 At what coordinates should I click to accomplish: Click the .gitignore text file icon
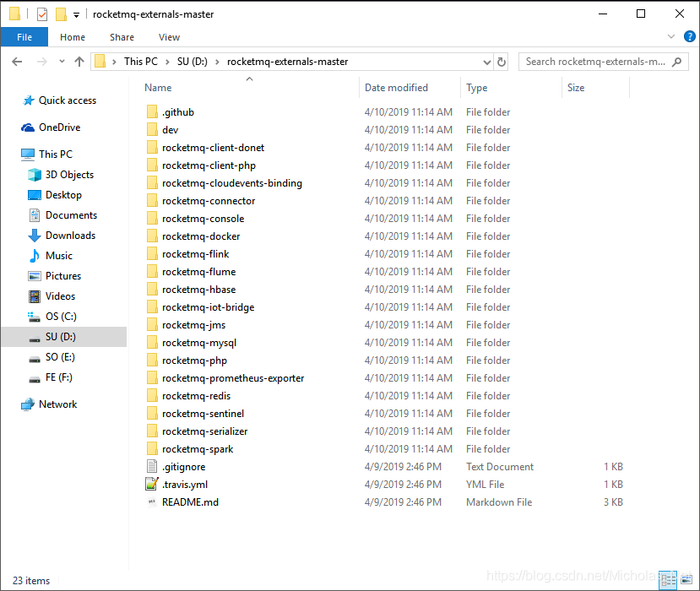(x=152, y=466)
